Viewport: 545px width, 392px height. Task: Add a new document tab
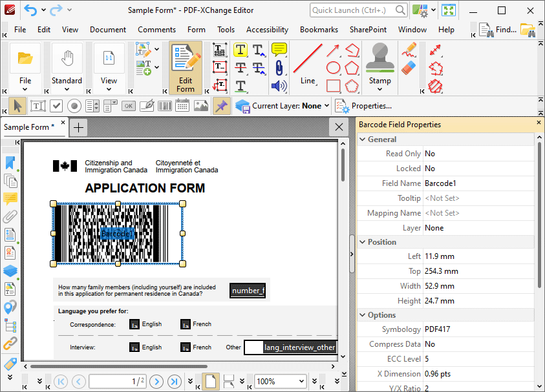(x=79, y=127)
